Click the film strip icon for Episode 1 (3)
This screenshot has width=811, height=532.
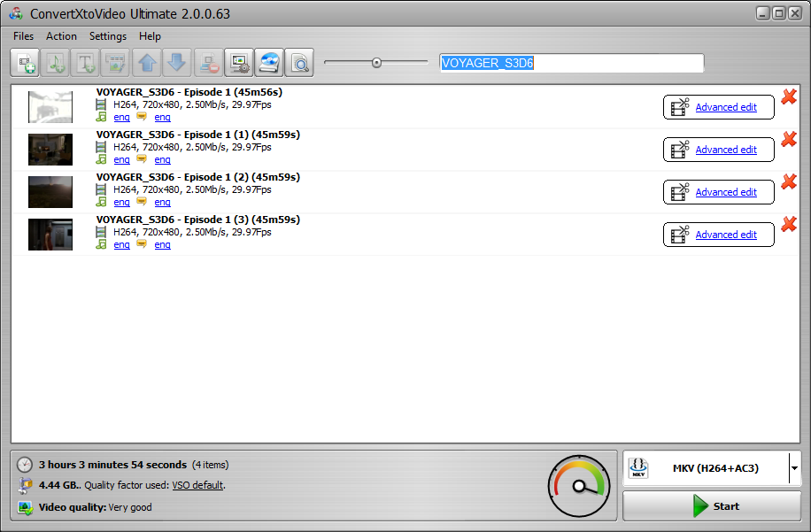101,232
